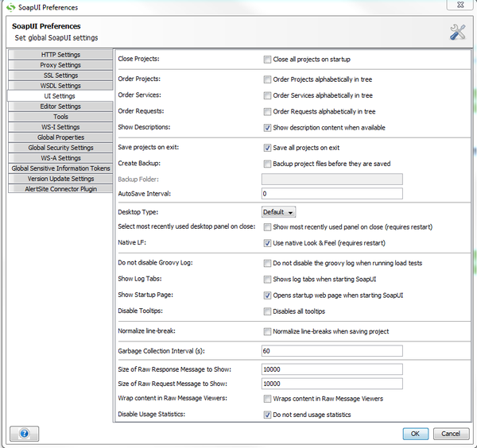
Task: Click the AutoSave Interval field
Action: click(332, 194)
